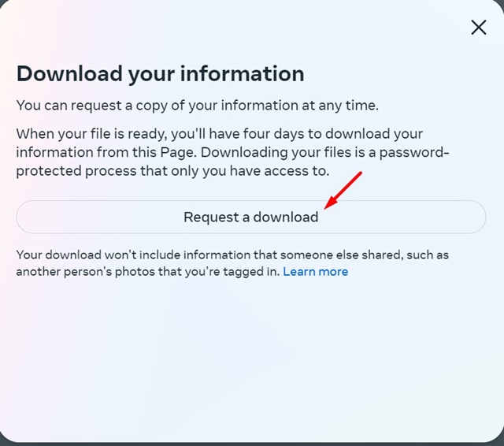Exit the information download popup

pos(479,28)
